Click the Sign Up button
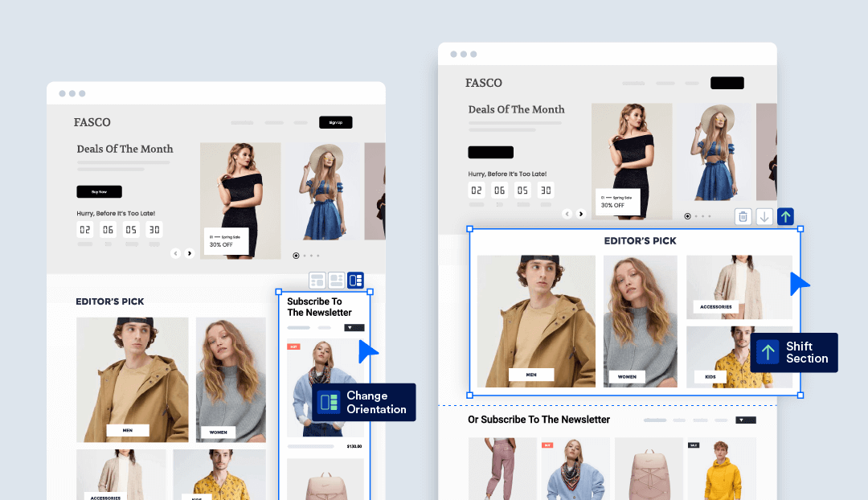The height and width of the screenshot is (500, 868). 335,122
